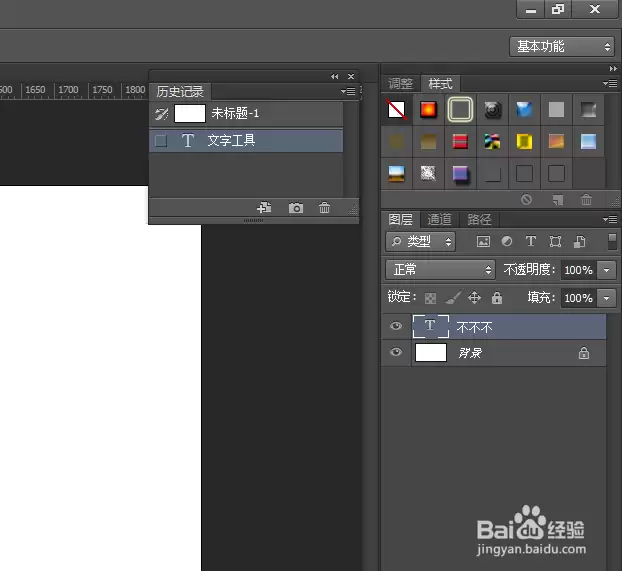Open the 正常 blend mode dropdown
Image resolution: width=622 pixels, height=571 pixels.
click(440, 270)
